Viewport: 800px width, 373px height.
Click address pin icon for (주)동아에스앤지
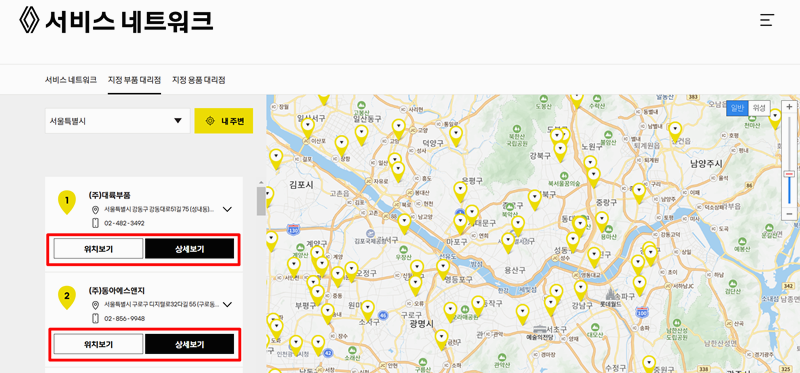tap(95, 305)
